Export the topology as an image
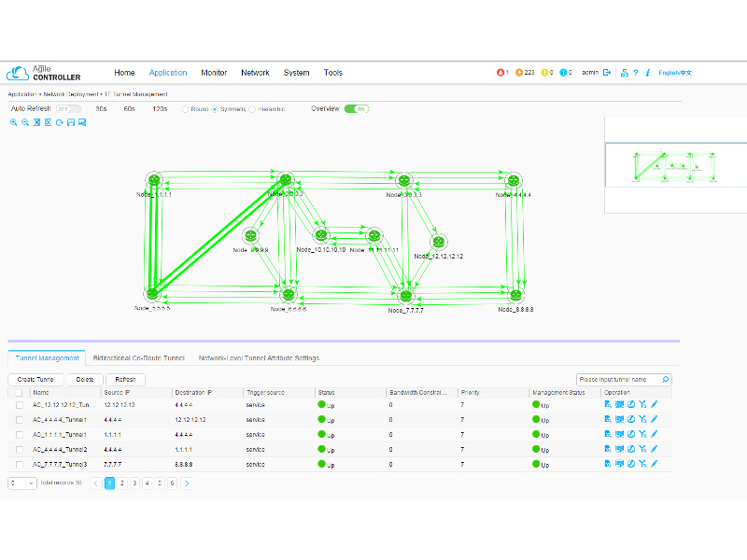The height and width of the screenshot is (560, 747). coord(82,122)
